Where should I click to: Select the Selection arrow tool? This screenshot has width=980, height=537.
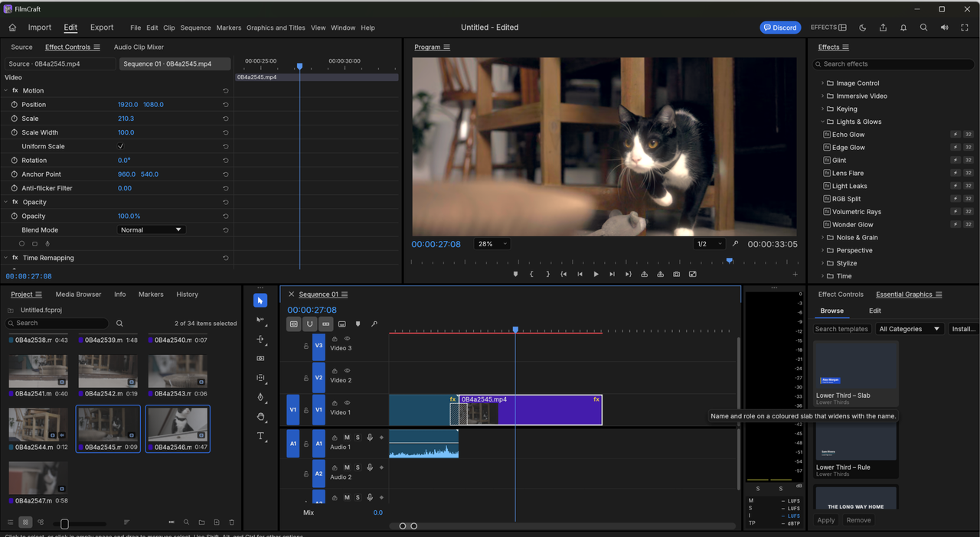click(260, 301)
